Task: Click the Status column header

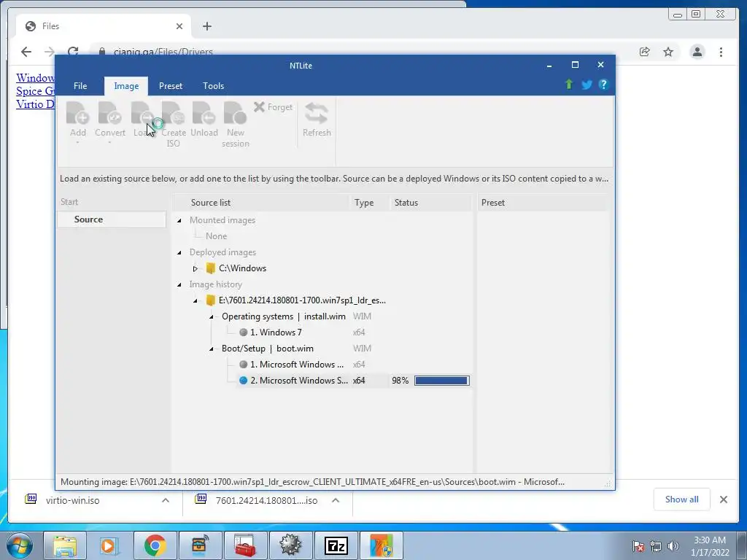Action: 430,203
